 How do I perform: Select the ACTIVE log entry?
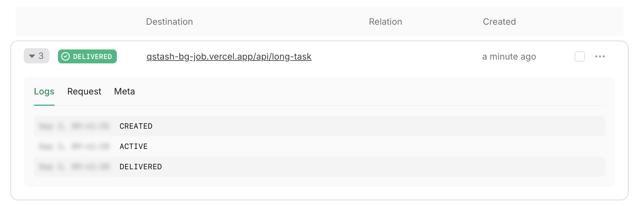pos(319,146)
